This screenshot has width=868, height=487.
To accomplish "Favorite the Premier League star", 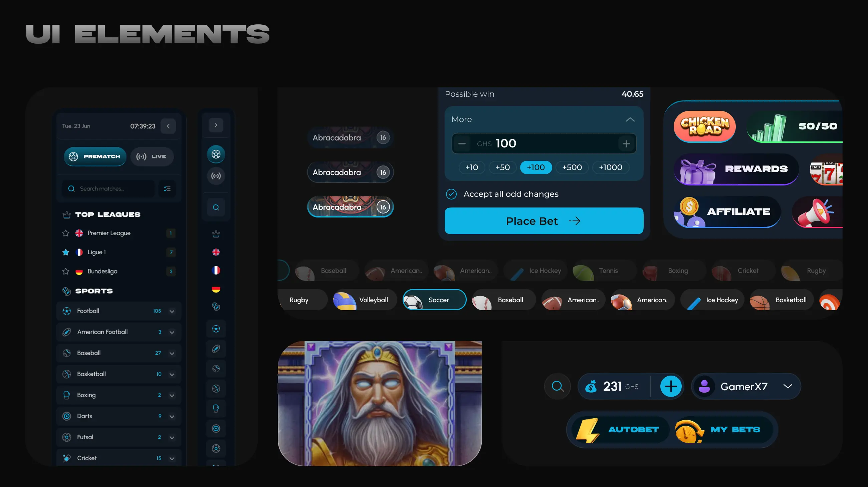I will [x=66, y=233].
